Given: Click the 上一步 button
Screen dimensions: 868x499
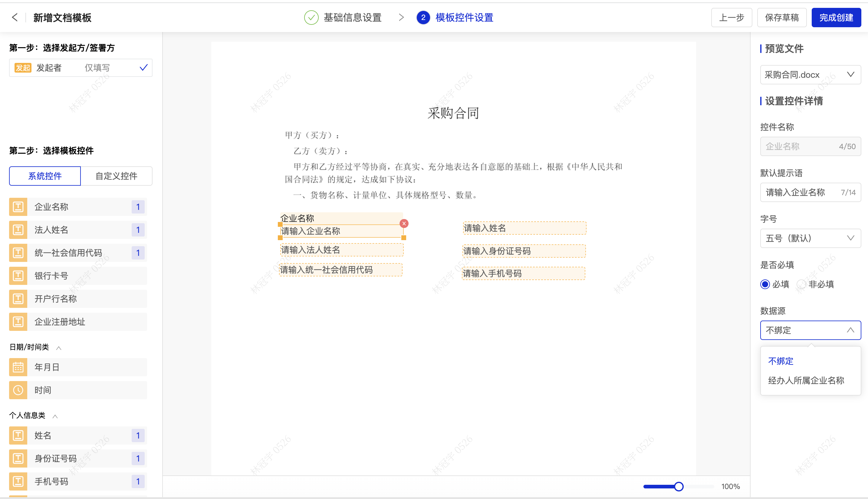Looking at the screenshot, I should (x=732, y=18).
